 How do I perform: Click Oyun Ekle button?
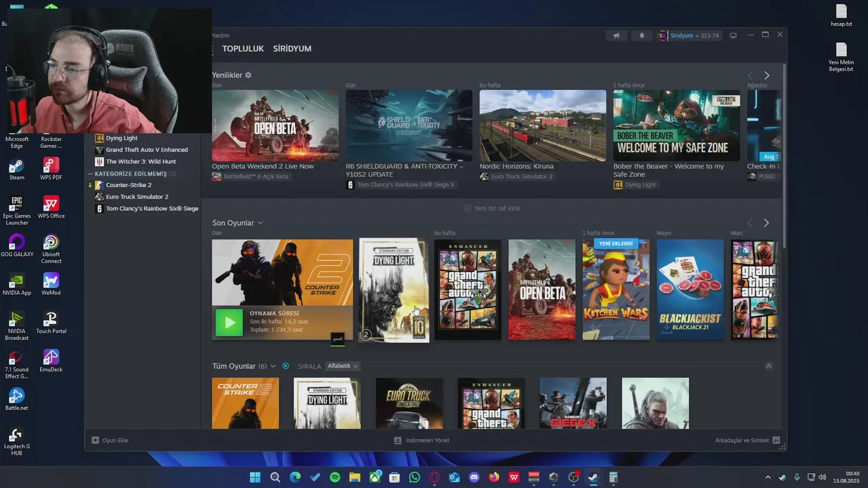(110, 441)
